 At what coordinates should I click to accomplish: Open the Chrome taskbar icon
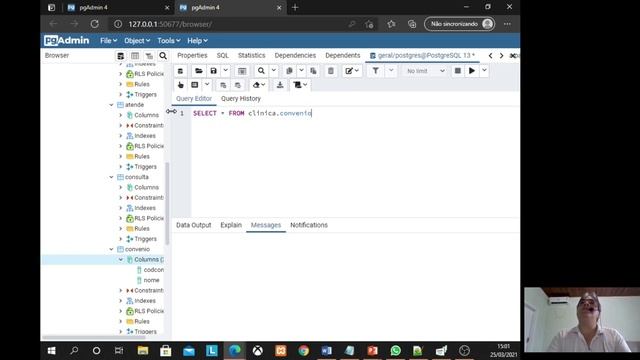click(x=303, y=351)
